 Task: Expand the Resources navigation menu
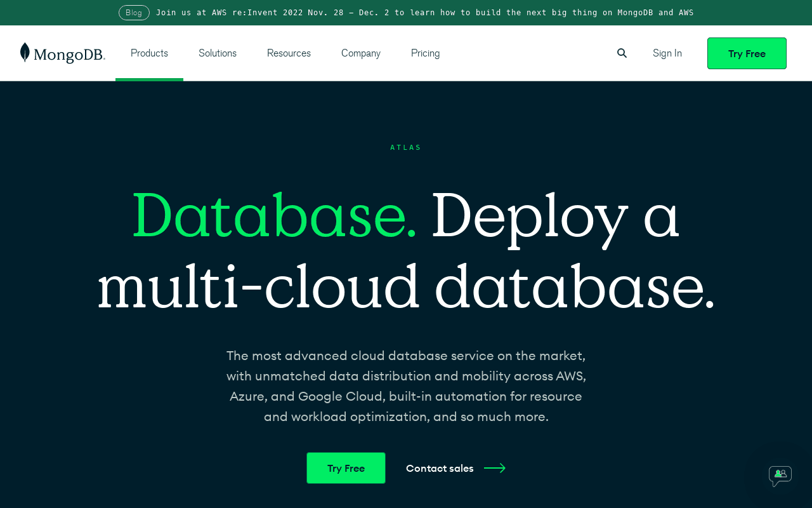[x=289, y=53]
